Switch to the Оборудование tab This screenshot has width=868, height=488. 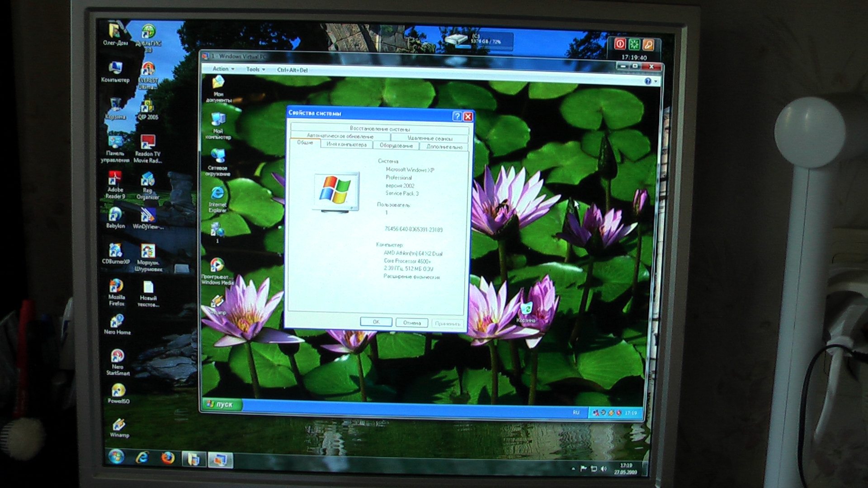click(x=396, y=145)
